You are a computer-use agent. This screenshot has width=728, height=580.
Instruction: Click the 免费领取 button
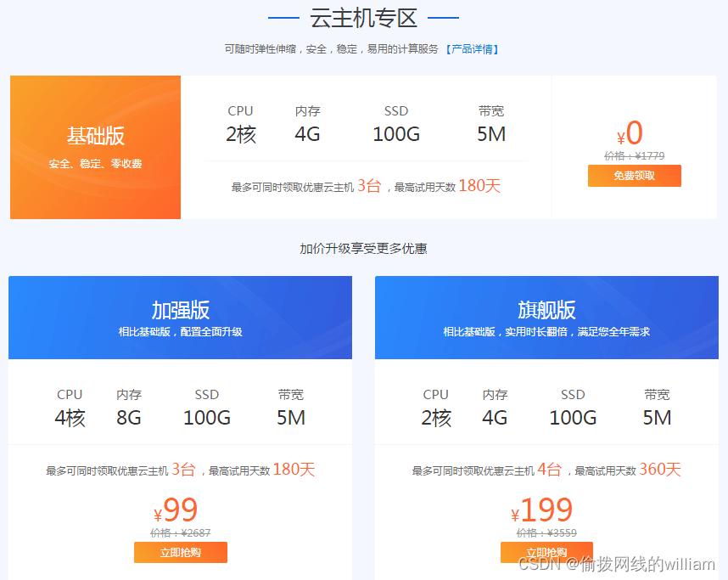pos(634,176)
